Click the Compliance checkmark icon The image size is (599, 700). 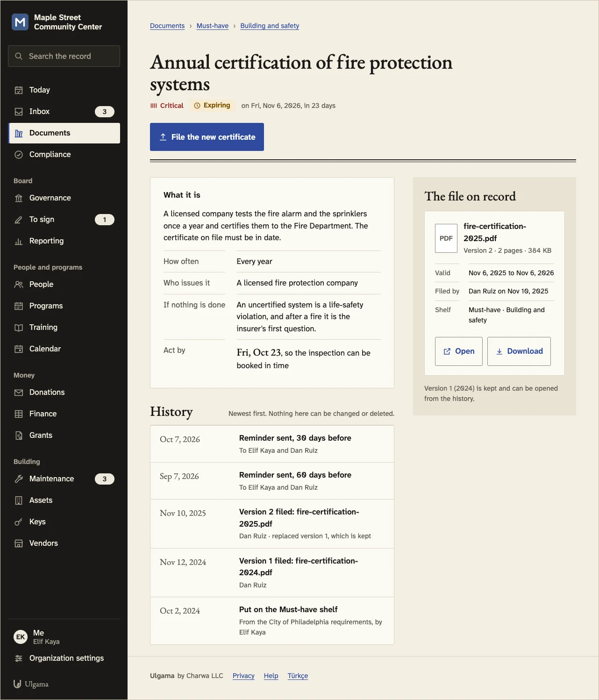point(19,155)
